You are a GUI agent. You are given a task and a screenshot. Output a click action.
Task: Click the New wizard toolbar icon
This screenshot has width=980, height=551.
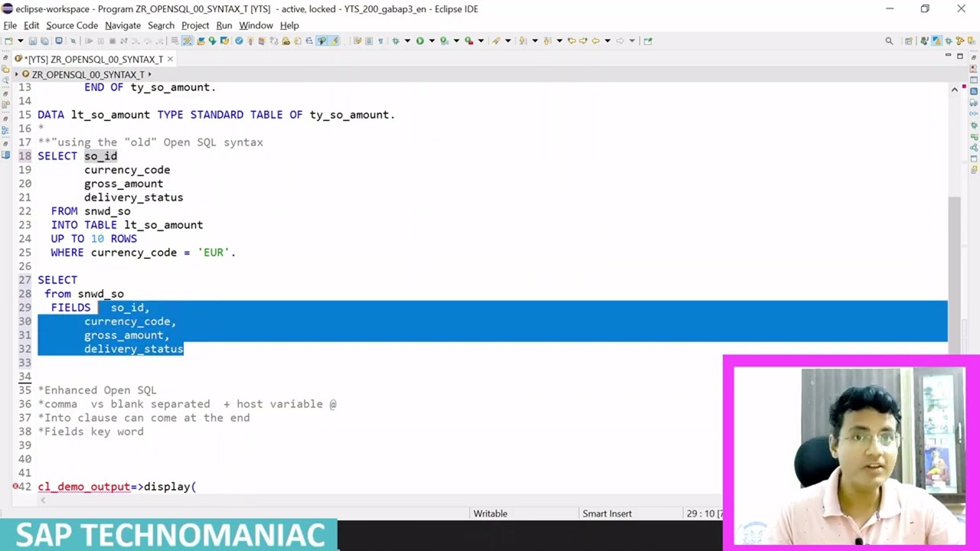8,41
